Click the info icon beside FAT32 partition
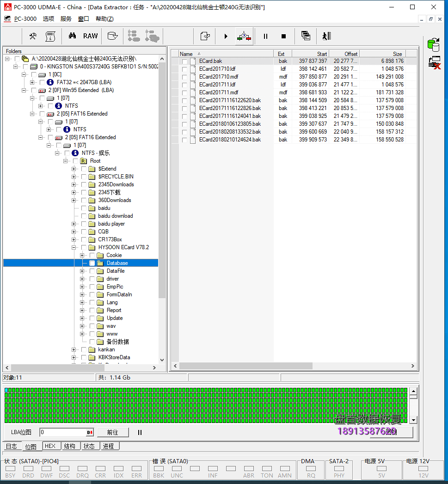 pyautogui.click(x=50, y=82)
